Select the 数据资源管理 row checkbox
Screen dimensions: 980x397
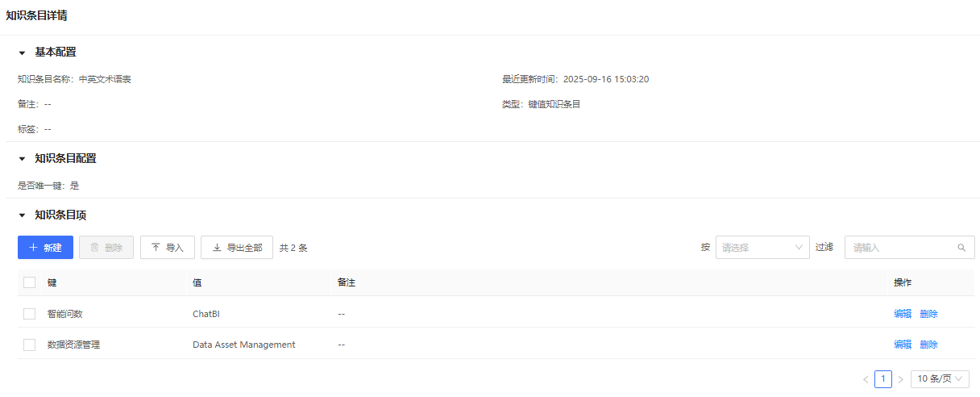[x=30, y=345]
